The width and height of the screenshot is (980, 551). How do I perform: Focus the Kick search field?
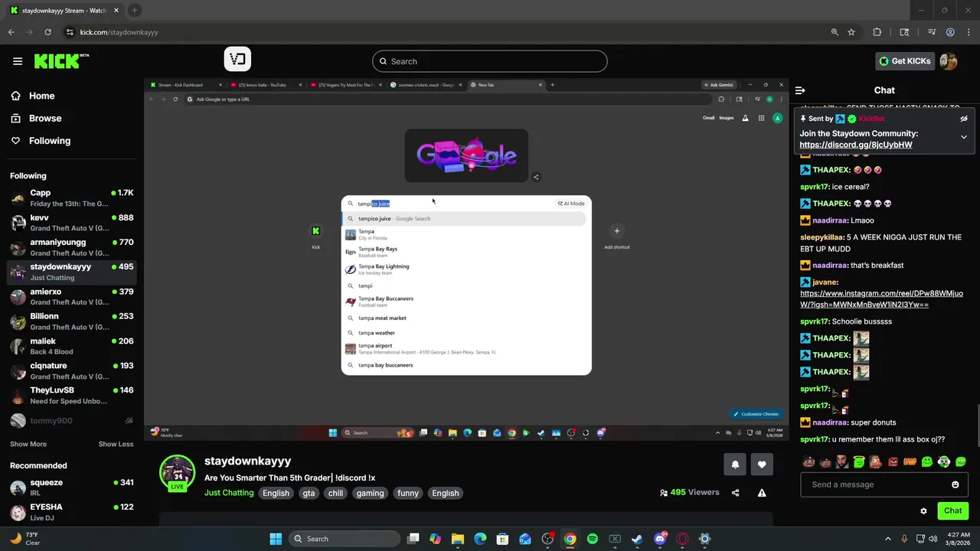click(x=490, y=61)
